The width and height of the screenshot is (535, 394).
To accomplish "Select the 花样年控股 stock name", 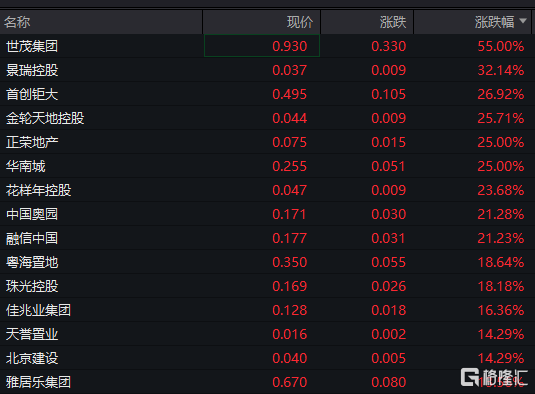I will click(39, 190).
